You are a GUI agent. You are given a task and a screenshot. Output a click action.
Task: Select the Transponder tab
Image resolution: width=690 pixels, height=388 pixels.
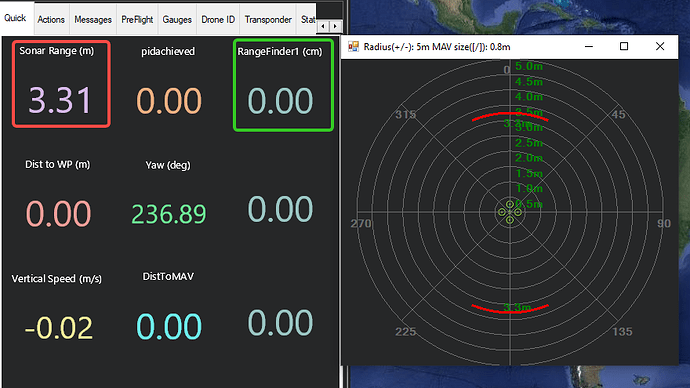coord(268,20)
